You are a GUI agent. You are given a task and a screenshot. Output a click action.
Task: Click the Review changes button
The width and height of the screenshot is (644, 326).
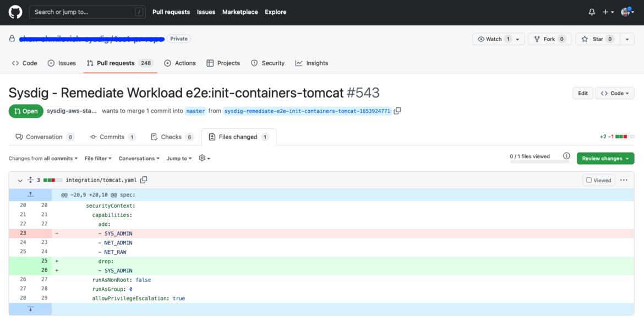[605, 158]
